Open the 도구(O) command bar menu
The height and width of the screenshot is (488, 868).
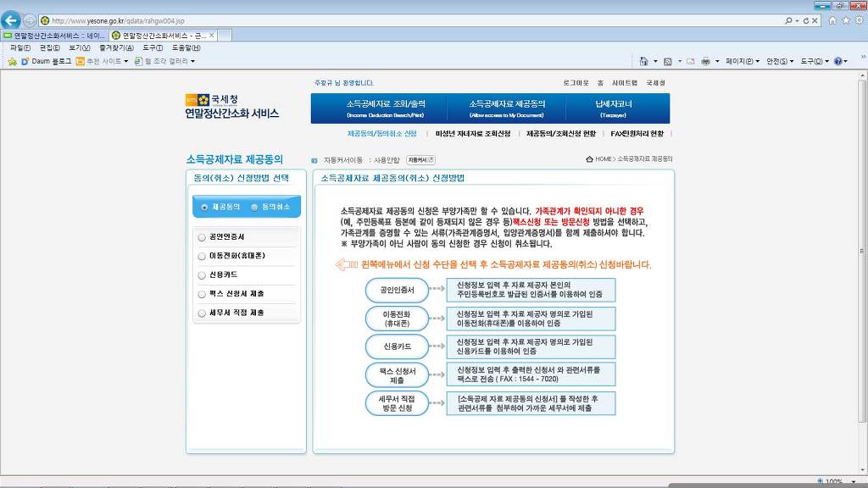pyautogui.click(x=815, y=61)
